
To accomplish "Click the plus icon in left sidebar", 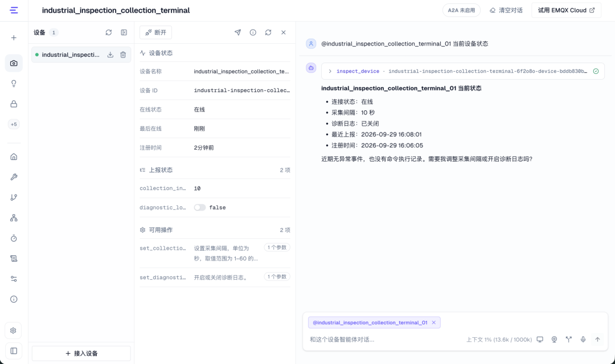I will [14, 38].
